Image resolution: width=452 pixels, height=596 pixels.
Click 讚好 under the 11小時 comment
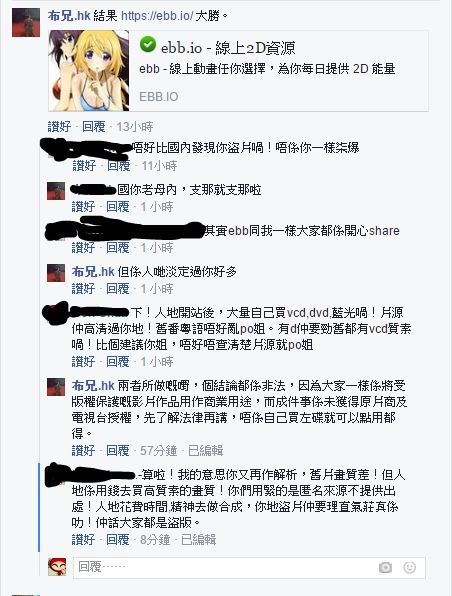(84, 166)
